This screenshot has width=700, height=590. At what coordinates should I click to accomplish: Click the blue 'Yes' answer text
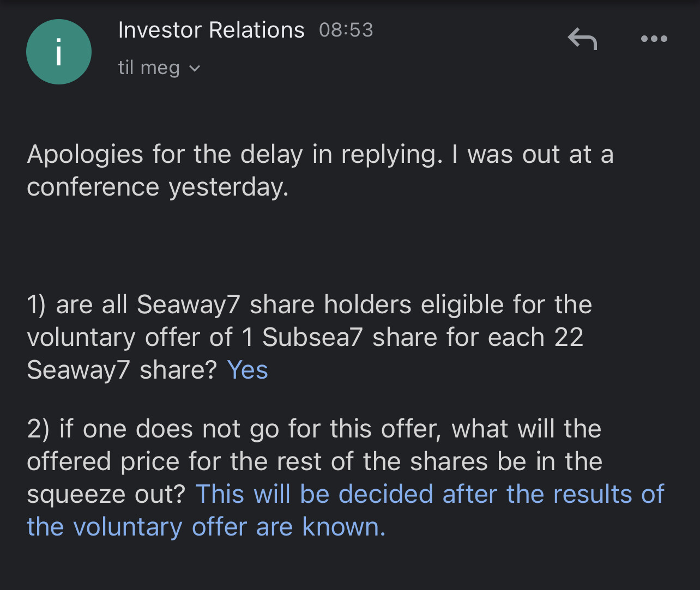pos(248,370)
